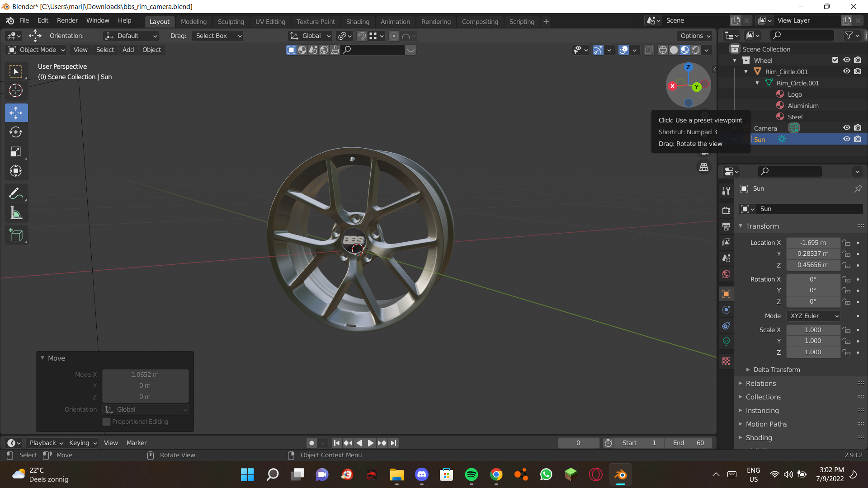Toggle show gizmos button
Image resolution: width=868 pixels, height=488 pixels.
598,50
